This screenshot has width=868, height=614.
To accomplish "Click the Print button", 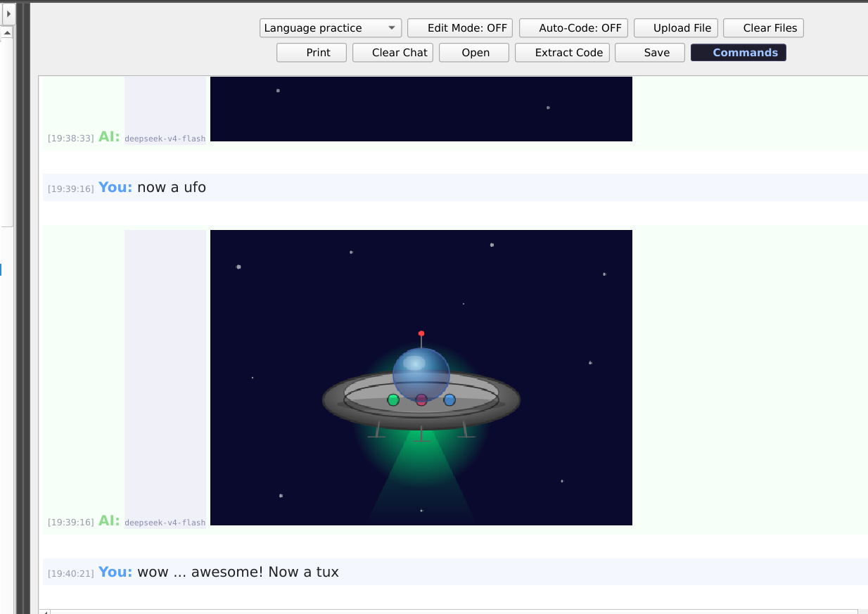I will pos(312,53).
